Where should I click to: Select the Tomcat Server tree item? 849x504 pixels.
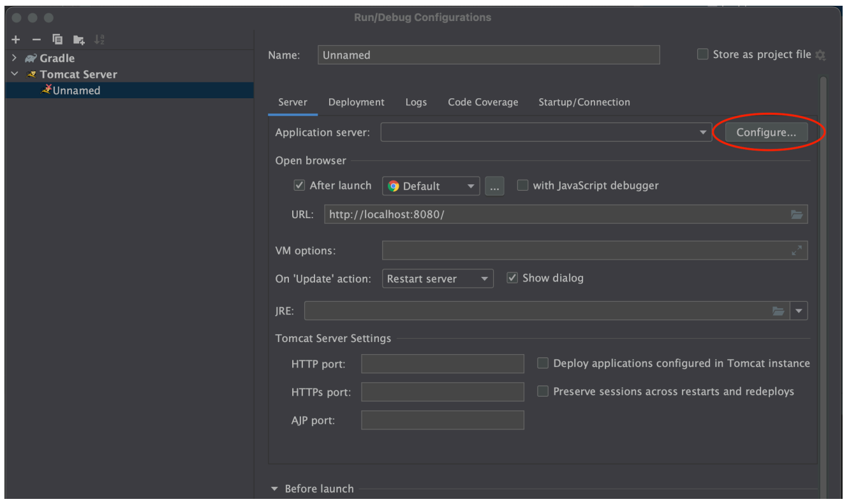(x=129, y=75)
